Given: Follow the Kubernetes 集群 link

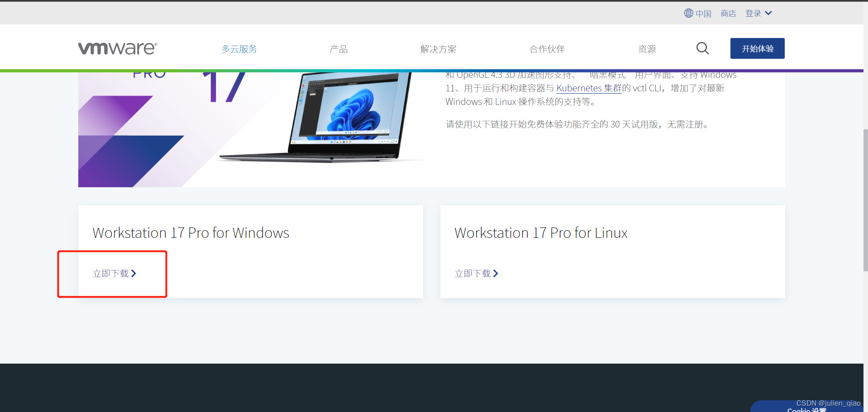Looking at the screenshot, I should (589, 88).
